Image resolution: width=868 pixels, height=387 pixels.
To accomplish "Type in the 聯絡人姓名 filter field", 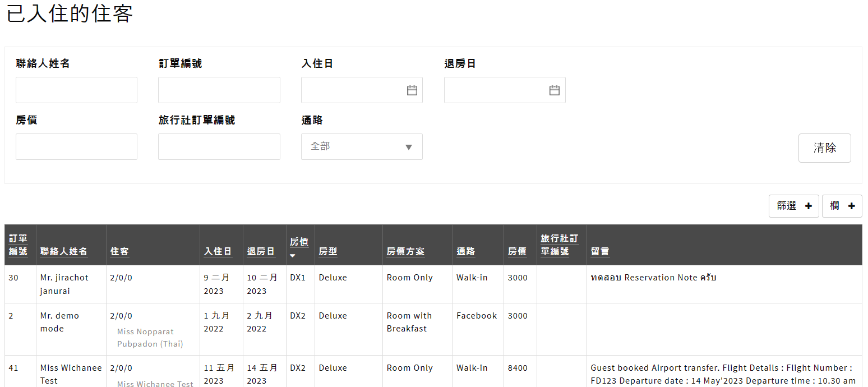I will point(76,90).
